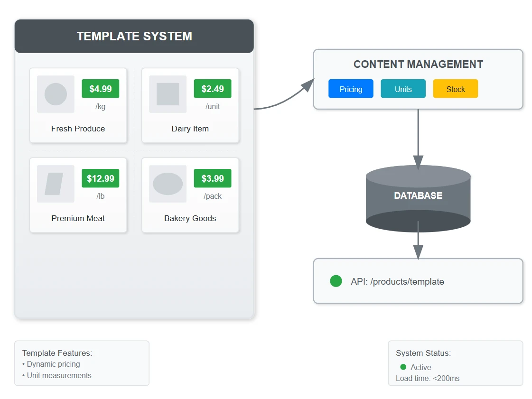
Task: Click the $3.99 price badge
Action: click(x=213, y=178)
